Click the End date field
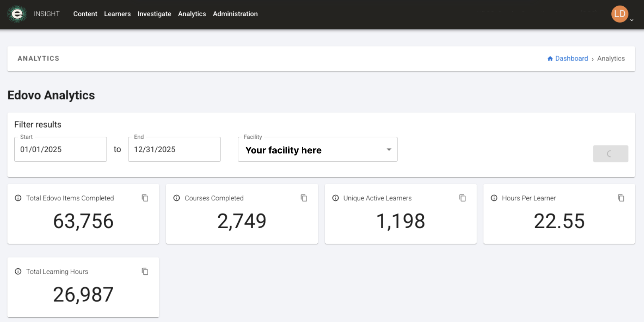Viewport: 644px width, 322px height. tap(174, 149)
